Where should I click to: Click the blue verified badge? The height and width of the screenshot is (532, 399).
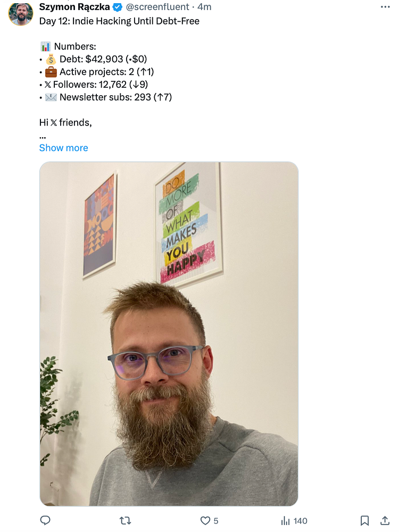pyautogui.click(x=118, y=7)
